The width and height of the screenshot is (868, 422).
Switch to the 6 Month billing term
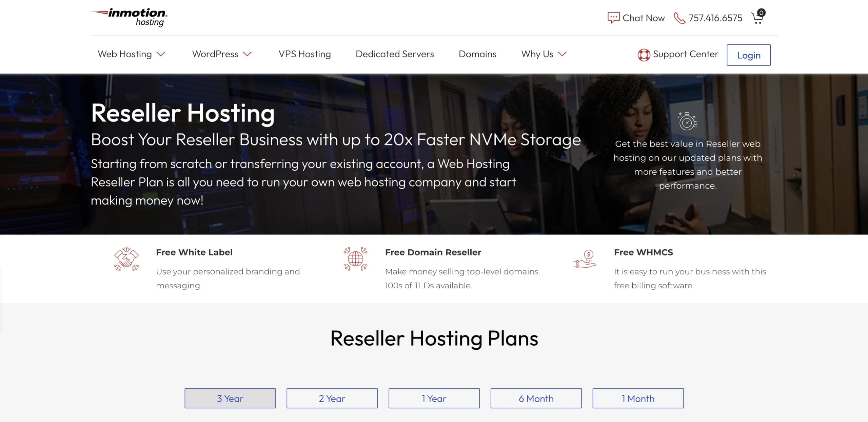(536, 398)
